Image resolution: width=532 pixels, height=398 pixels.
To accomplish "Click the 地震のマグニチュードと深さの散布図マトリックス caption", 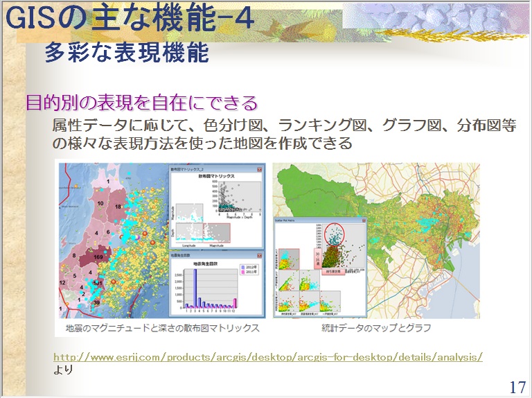I will pos(162,328).
